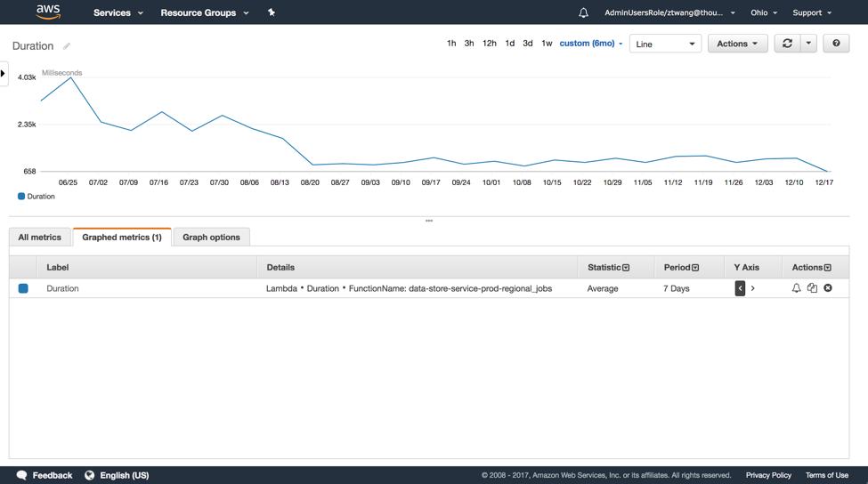This screenshot has width=868, height=484.
Task: Switch Duration metric to right Y axis
Action: click(x=753, y=288)
